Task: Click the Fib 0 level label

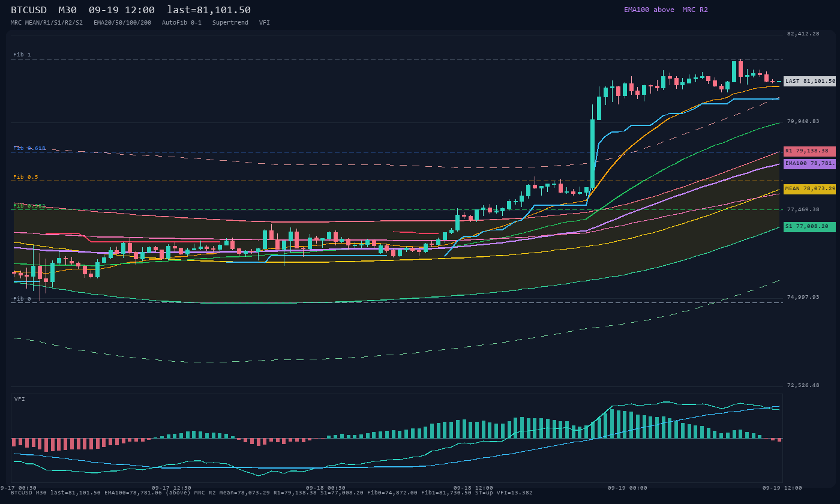Action: (x=22, y=299)
